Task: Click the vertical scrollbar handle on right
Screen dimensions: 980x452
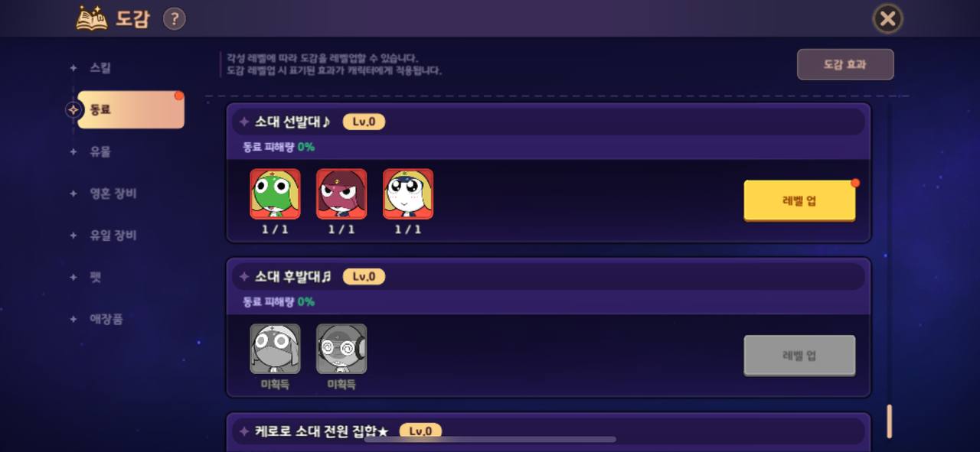Action: tap(889, 421)
